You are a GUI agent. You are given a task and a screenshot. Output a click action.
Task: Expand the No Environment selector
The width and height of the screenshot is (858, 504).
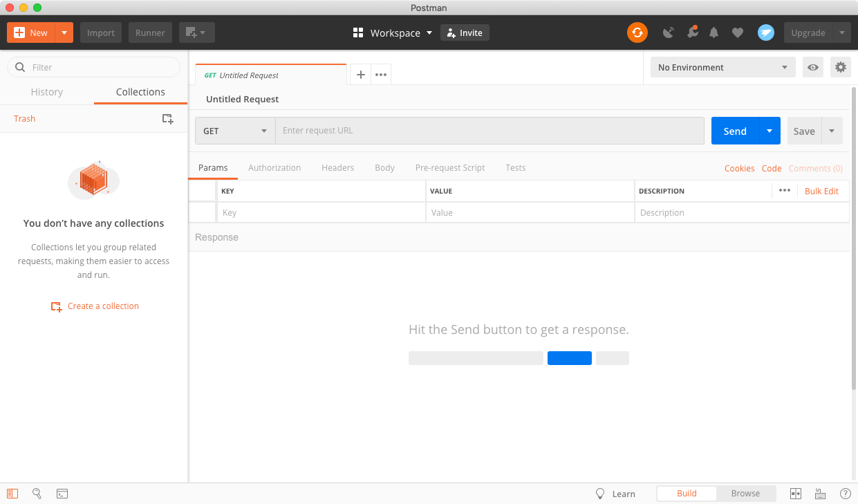(x=722, y=67)
